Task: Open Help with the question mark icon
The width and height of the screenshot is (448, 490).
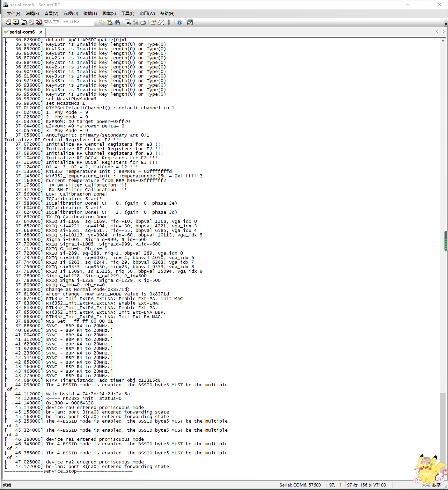Action: (179, 22)
